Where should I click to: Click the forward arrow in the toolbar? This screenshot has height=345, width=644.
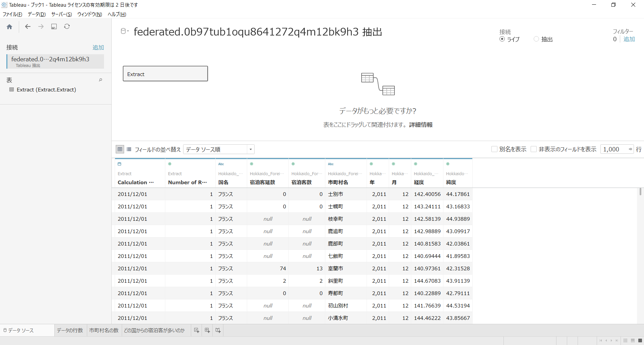pos(41,26)
